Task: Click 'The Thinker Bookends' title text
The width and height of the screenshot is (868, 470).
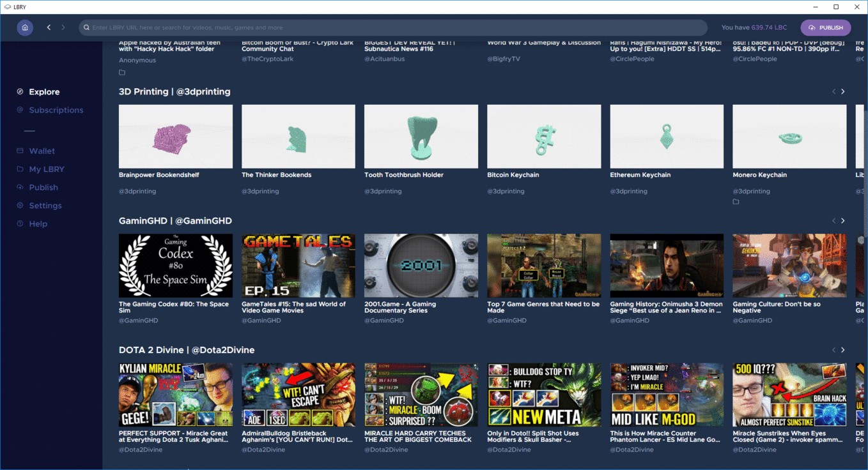Action: 277,175
